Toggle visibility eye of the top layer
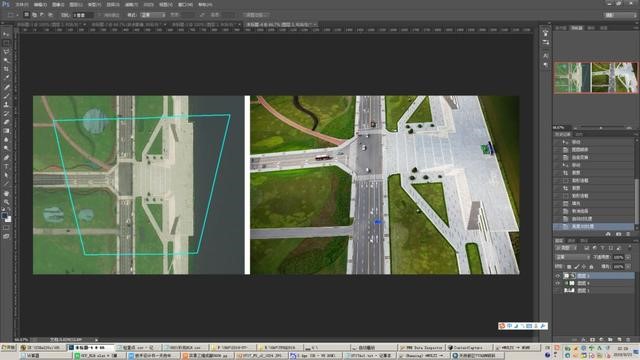The image size is (640, 360). pyautogui.click(x=558, y=276)
